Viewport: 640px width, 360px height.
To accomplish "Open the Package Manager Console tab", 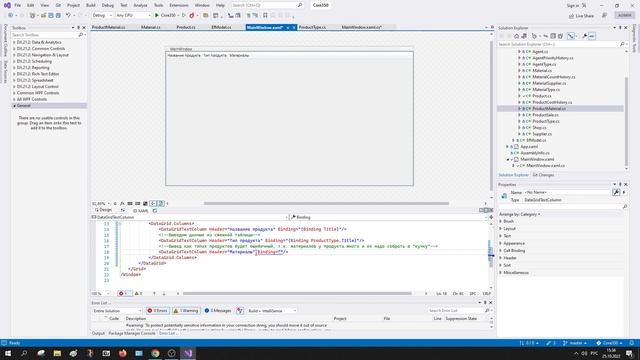I will coord(132,333).
